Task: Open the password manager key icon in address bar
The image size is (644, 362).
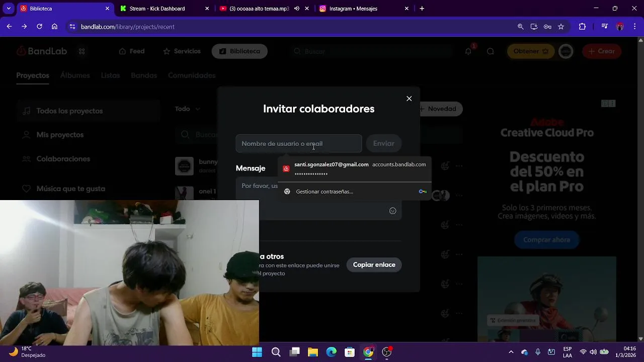Action: (x=547, y=27)
